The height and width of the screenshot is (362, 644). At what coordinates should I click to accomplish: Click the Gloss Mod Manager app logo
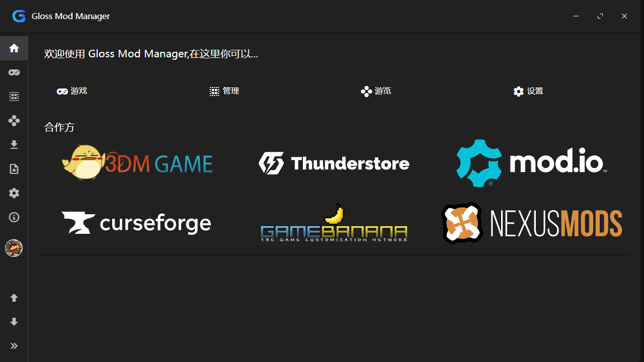click(x=19, y=16)
